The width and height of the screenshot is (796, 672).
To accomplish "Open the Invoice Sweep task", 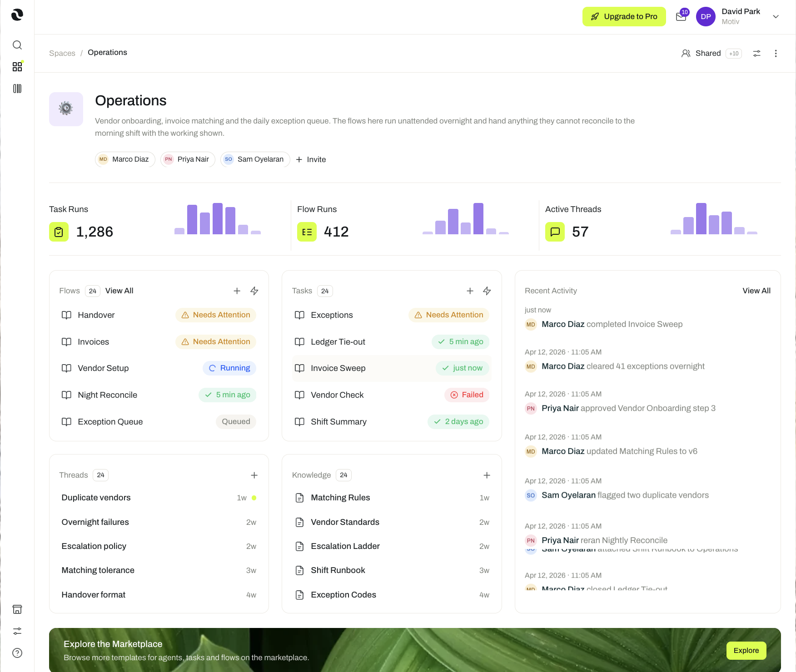I will coord(392,368).
